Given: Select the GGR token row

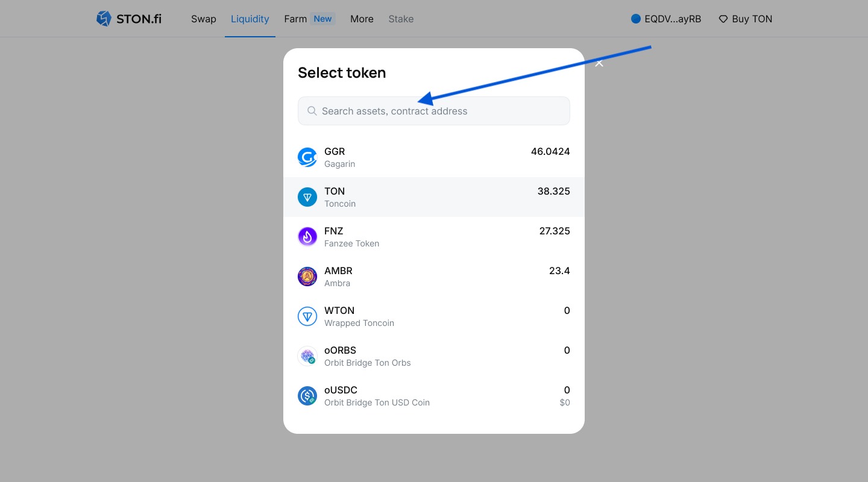Looking at the screenshot, I should (434, 157).
